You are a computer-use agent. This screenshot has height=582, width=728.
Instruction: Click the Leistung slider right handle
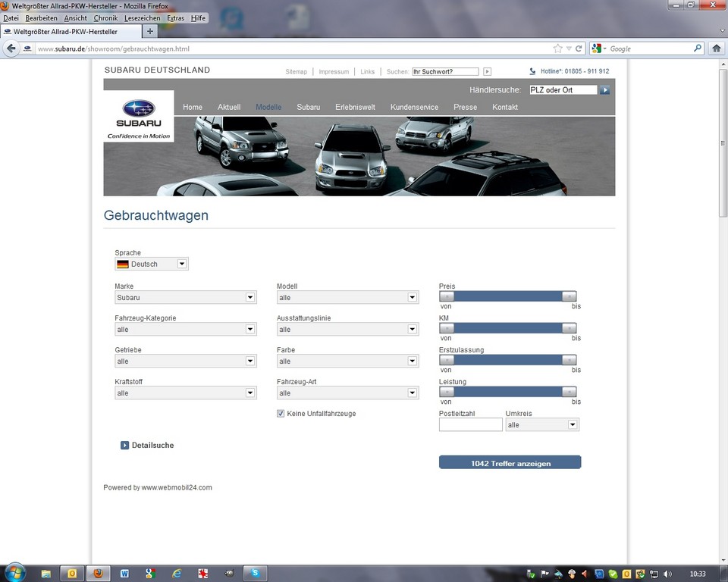[569, 392]
